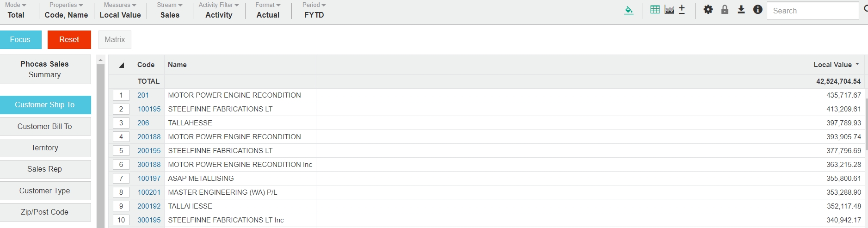
Task: Select Customer Bill To dimension tab
Action: tap(45, 126)
